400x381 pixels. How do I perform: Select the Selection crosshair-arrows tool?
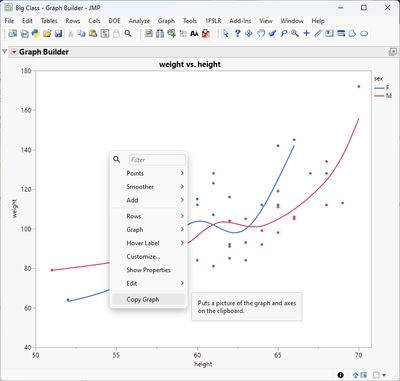click(x=249, y=33)
